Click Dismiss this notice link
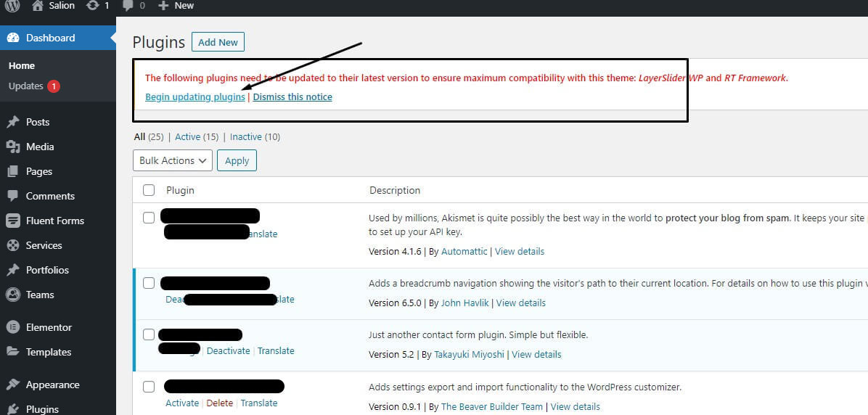The width and height of the screenshot is (868, 415). tap(292, 96)
